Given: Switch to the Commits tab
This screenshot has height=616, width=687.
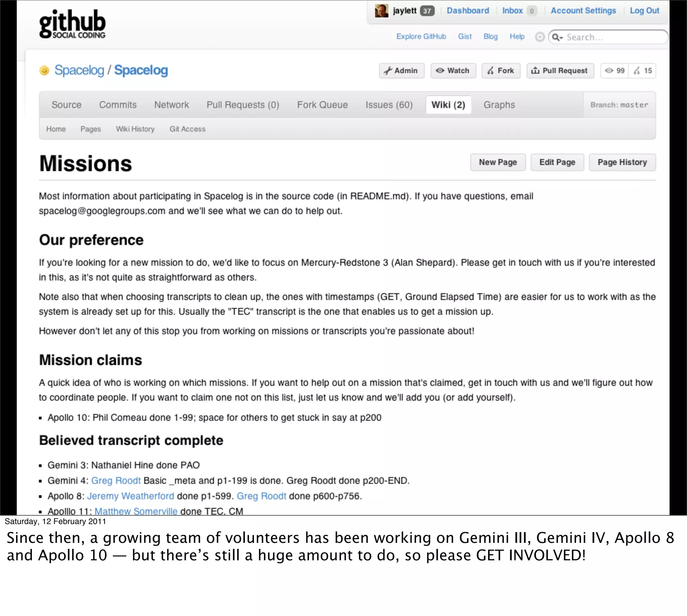Looking at the screenshot, I should click(x=118, y=105).
